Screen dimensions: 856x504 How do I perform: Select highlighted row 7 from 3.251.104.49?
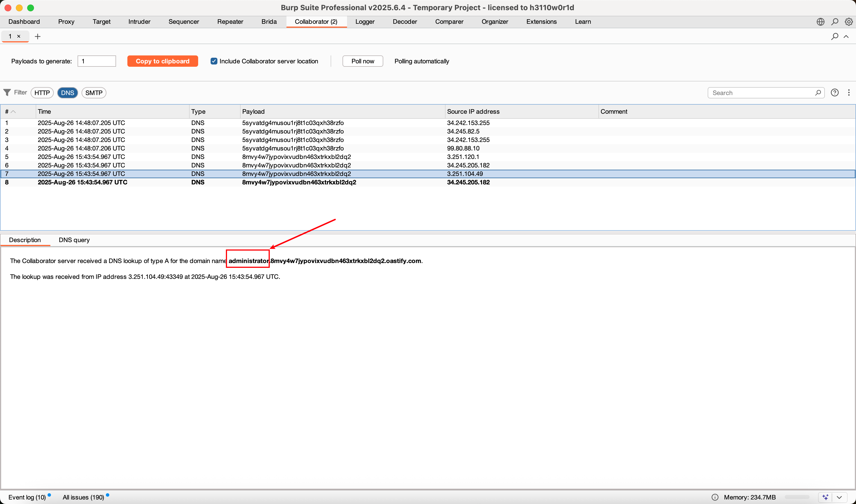tap(428, 174)
